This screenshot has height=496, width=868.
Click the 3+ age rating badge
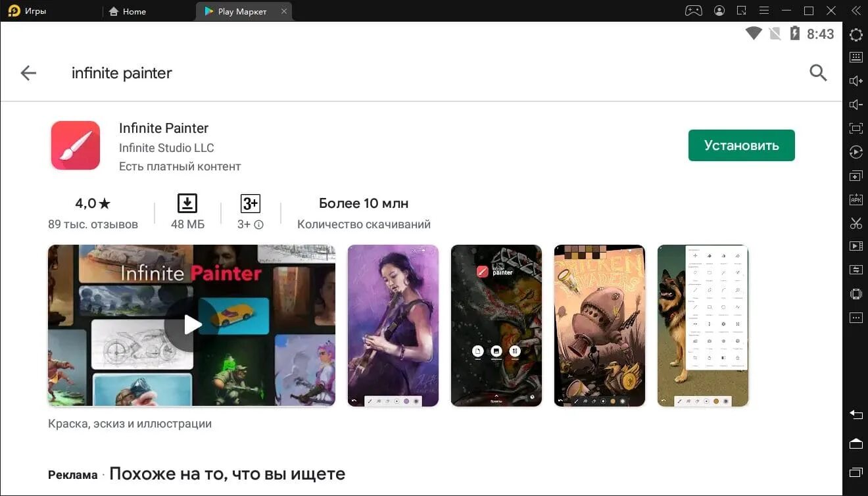[250, 203]
